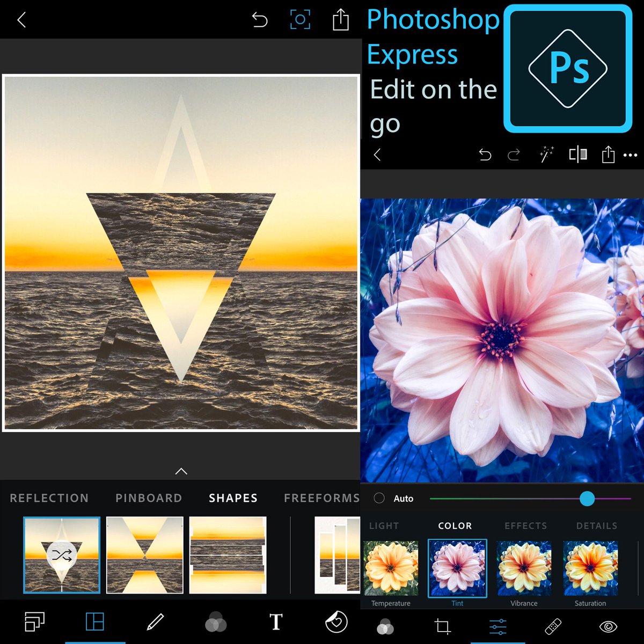644x644 pixels.
Task: Undo the edit in flower editor
Action: (485, 155)
